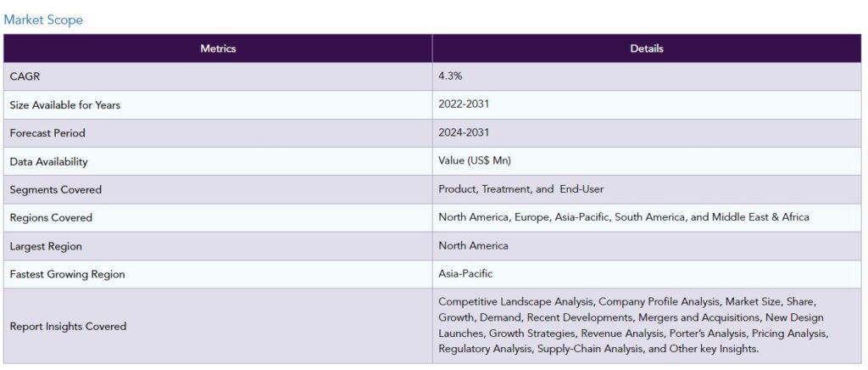Click the Report Insights Covered label
This screenshot has height=370, width=868.
[x=68, y=326]
